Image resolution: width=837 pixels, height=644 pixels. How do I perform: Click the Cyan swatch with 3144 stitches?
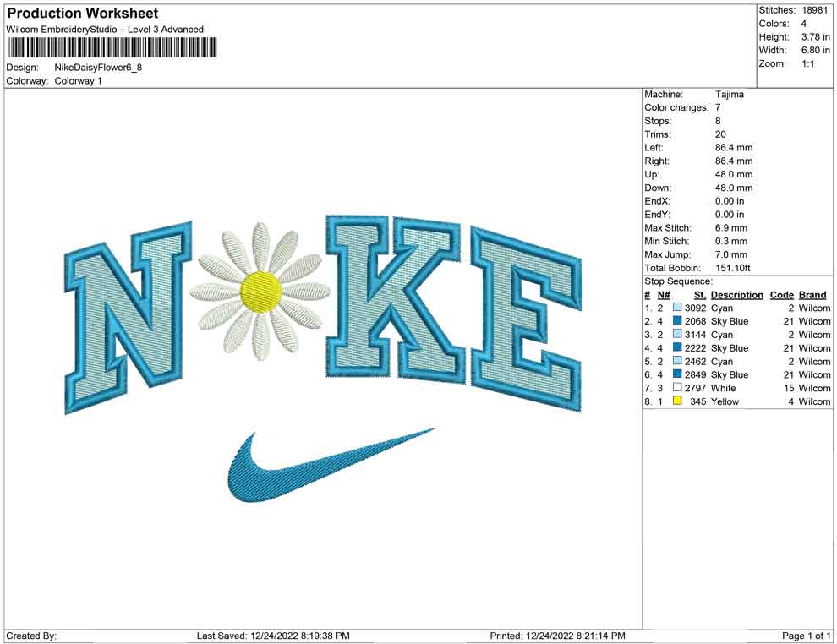(677, 335)
